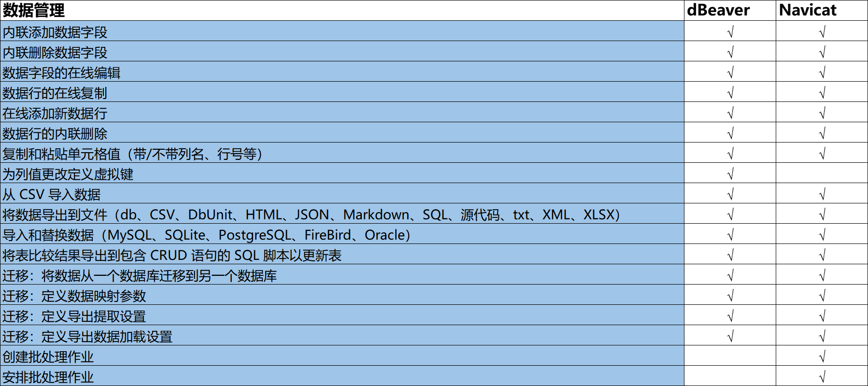Click dBeaver checkmark for 内联删除数据字段
This screenshot has width=868, height=386.
(730, 52)
